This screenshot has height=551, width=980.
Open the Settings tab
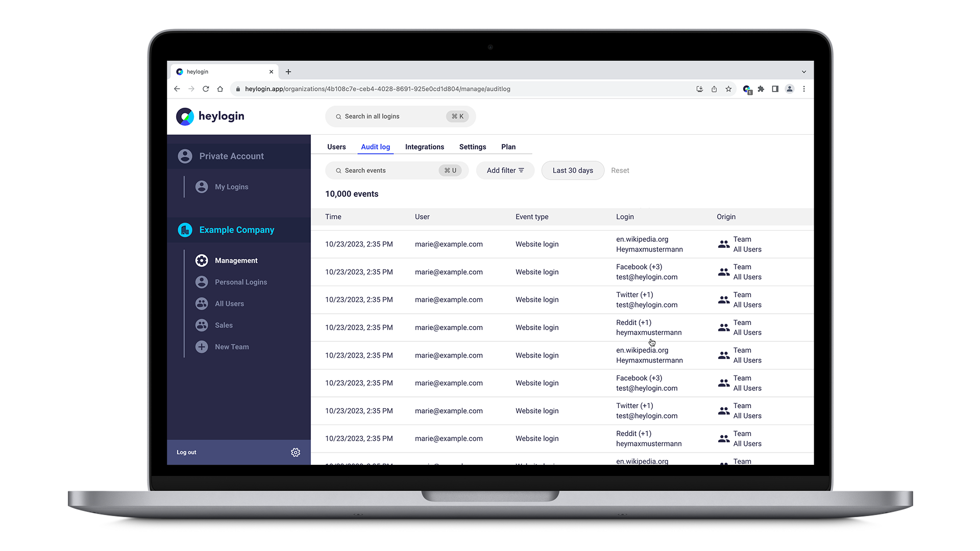coord(473,147)
